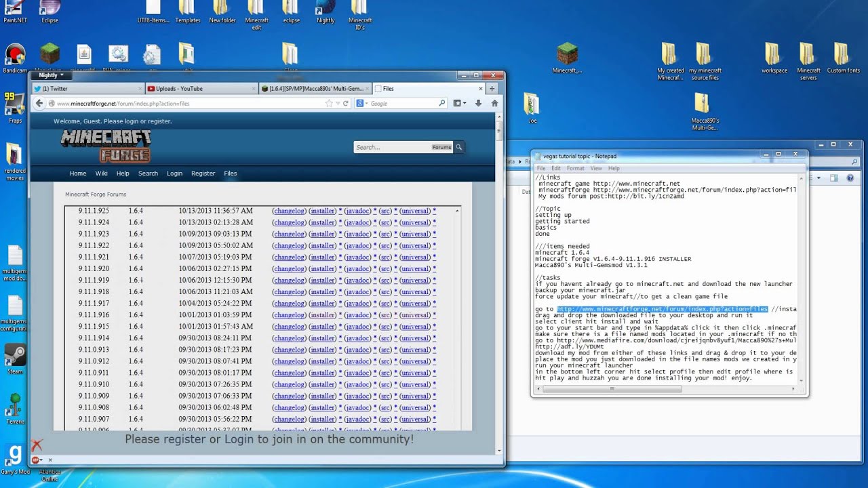
Task: Select the Templates folder on desktop
Action: coord(187,12)
